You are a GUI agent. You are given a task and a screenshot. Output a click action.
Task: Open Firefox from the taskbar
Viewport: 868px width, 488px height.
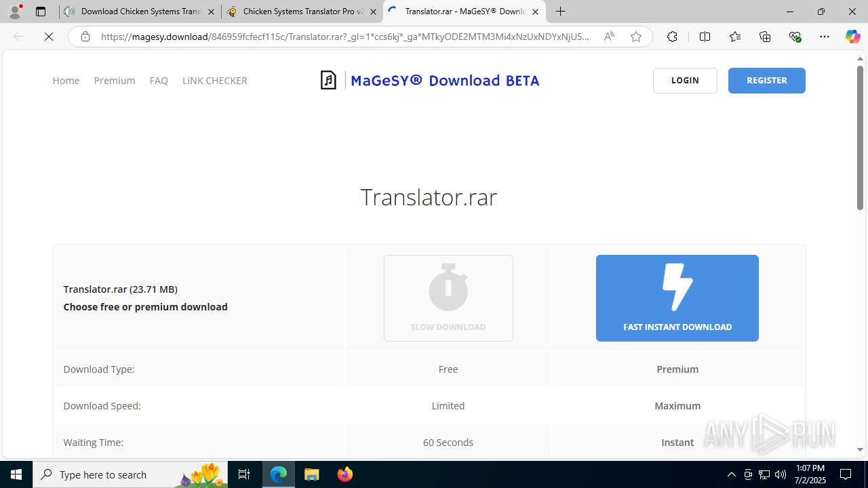[344, 474]
